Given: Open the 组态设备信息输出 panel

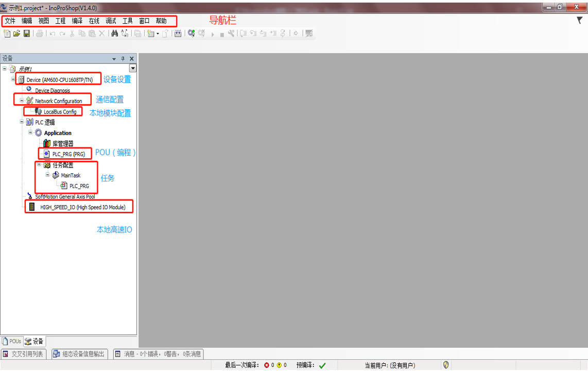Looking at the screenshot, I should point(79,354).
